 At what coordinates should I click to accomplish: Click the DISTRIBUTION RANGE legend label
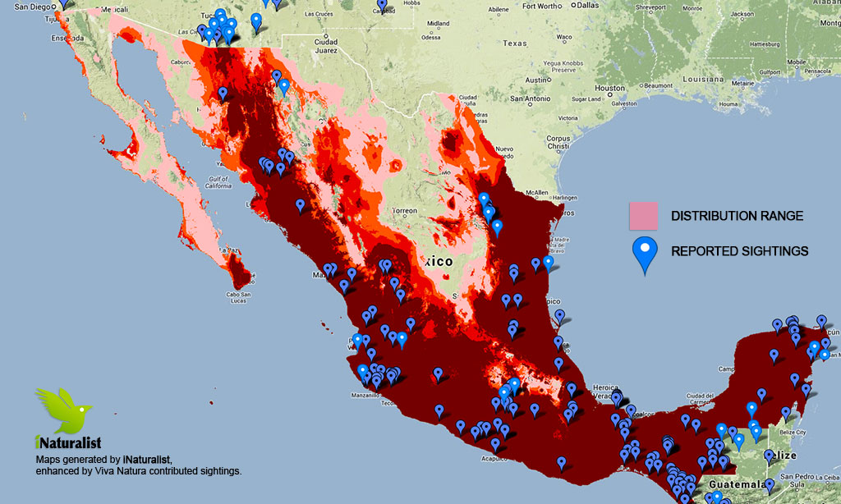click(x=737, y=216)
